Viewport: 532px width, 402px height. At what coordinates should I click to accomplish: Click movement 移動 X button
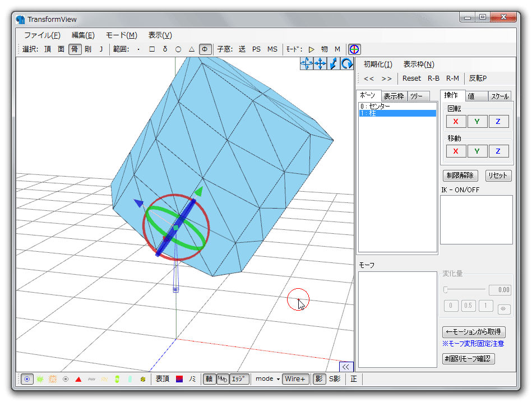coord(456,151)
